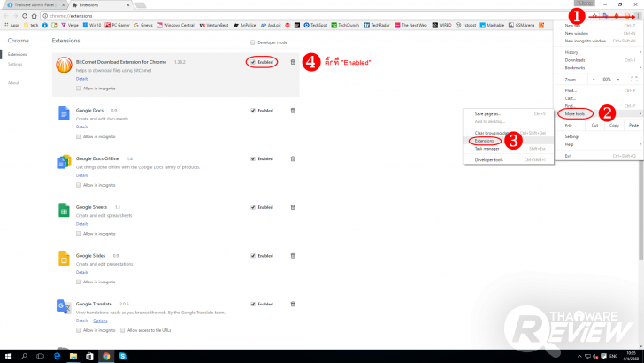Image resolution: width=644 pixels, height=363 pixels.
Task: Click the Google Sheets extension icon
Action: (64, 210)
